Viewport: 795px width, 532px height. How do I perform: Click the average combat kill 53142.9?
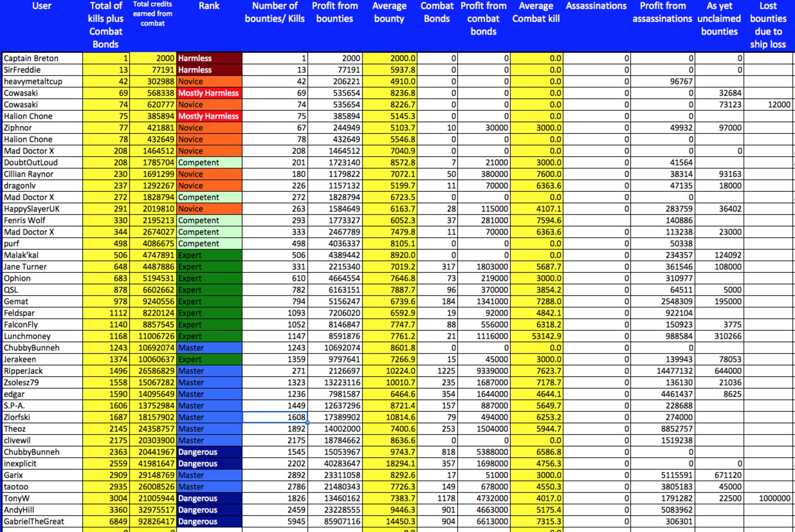536,336
